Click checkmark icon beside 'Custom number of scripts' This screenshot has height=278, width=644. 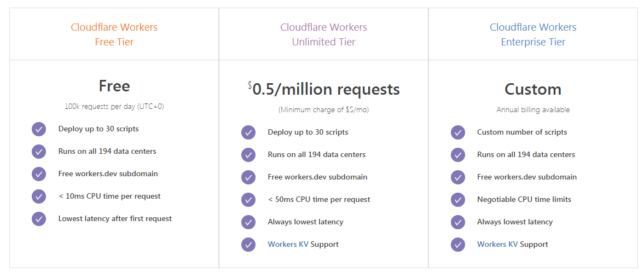coord(458,132)
